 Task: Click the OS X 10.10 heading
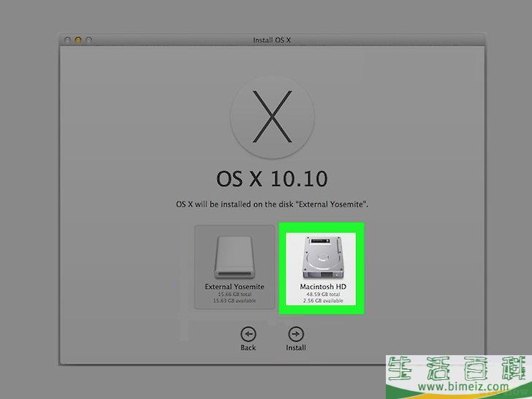point(272,179)
